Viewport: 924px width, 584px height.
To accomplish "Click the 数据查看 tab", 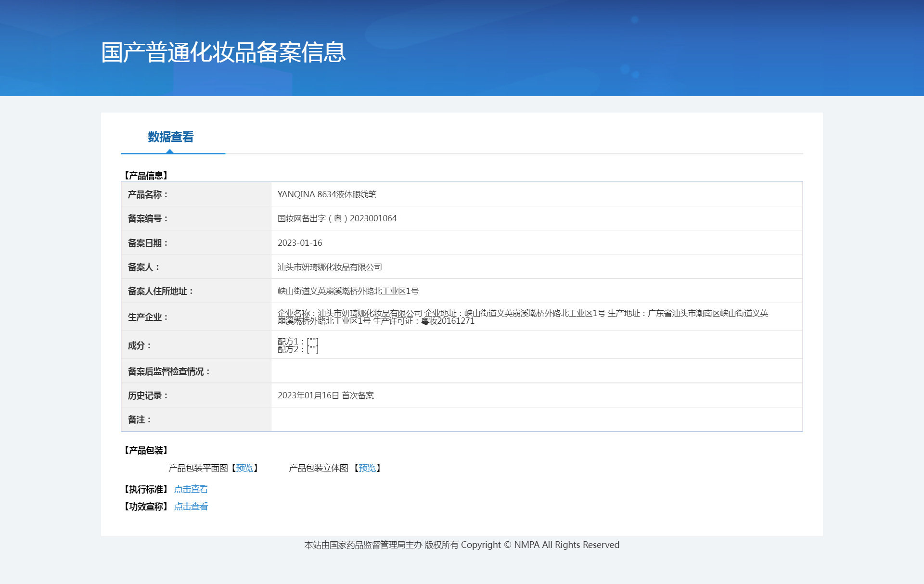I will [171, 137].
